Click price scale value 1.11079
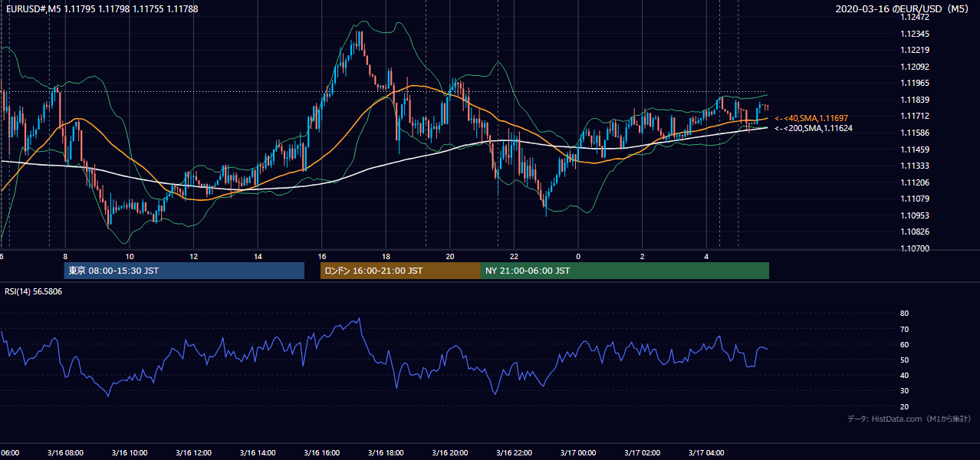The height and width of the screenshot is (460, 980). pos(915,199)
